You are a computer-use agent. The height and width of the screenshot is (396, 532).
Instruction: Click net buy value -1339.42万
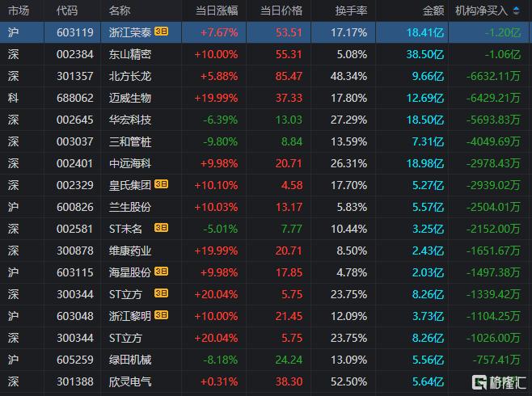(494, 294)
